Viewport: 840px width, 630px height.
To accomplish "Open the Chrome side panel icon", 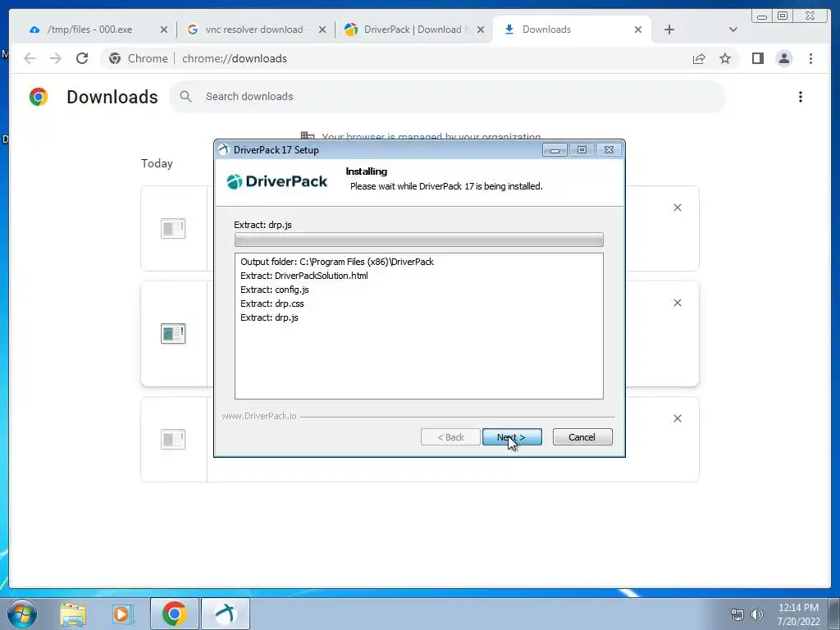I will (x=757, y=58).
